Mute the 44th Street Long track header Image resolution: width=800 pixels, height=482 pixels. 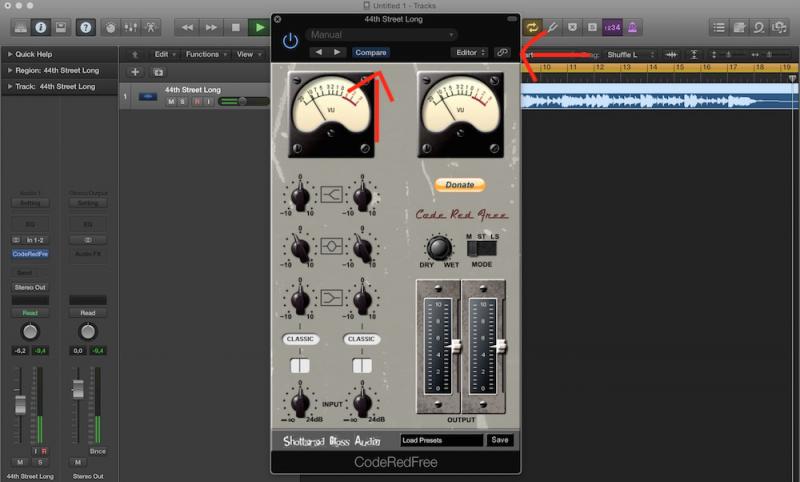pos(171,102)
